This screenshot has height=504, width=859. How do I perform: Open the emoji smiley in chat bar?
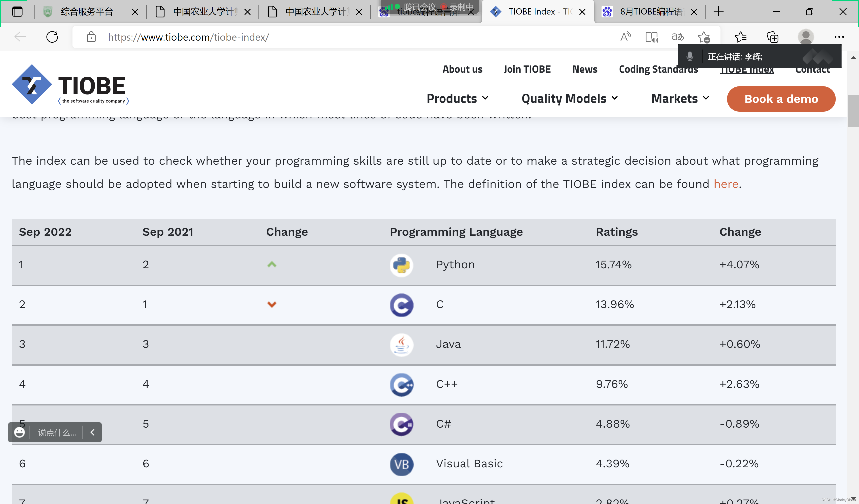click(x=19, y=432)
